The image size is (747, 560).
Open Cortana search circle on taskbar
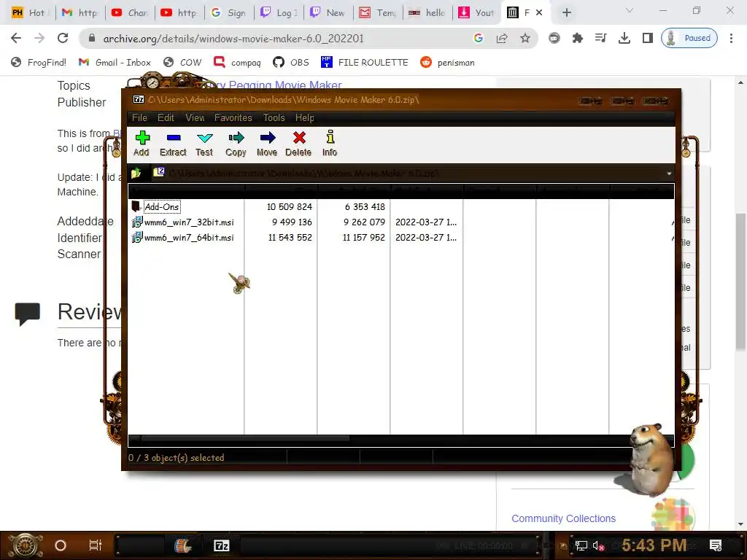click(61, 545)
